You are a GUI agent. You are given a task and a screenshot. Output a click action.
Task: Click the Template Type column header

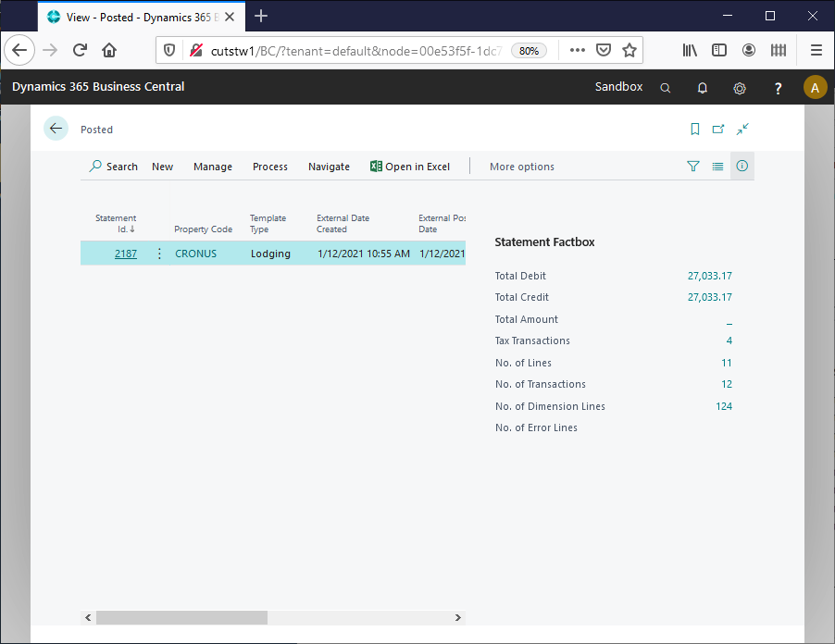click(268, 224)
